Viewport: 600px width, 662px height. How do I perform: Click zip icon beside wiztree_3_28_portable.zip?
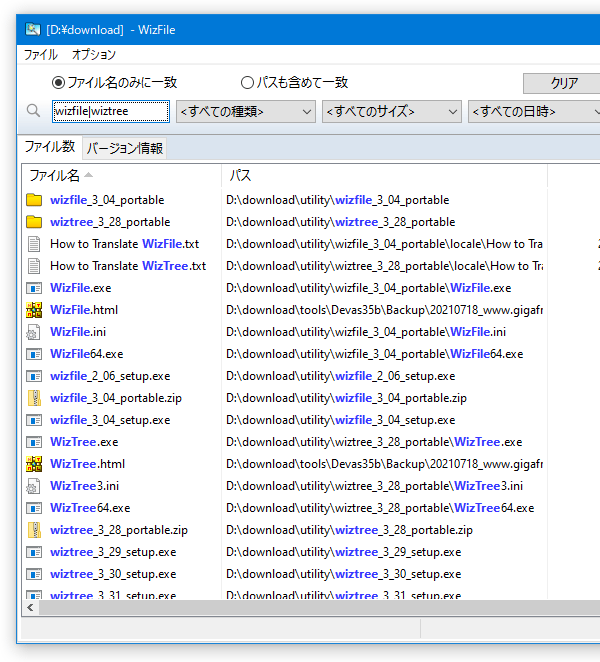click(34, 530)
